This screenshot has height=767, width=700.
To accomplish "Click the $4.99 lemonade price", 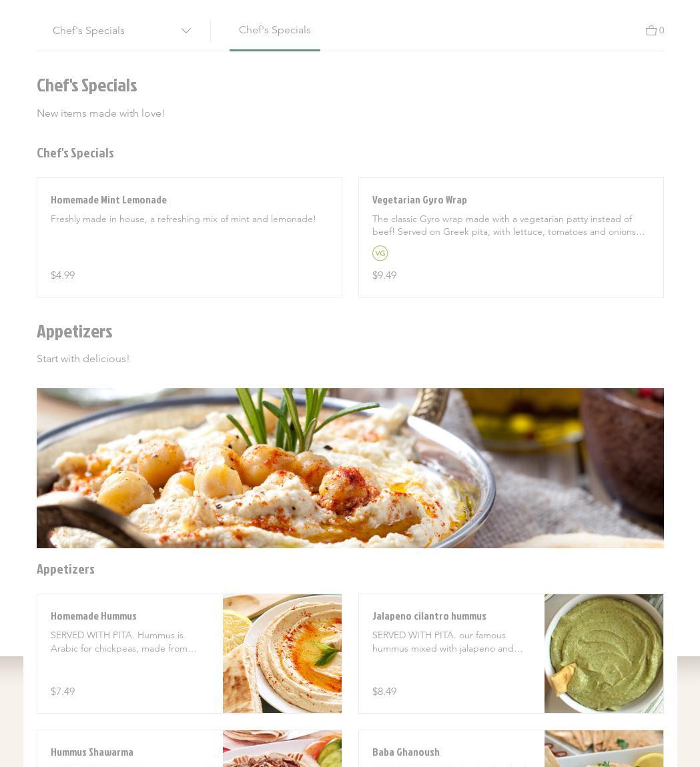I will 63,275.
